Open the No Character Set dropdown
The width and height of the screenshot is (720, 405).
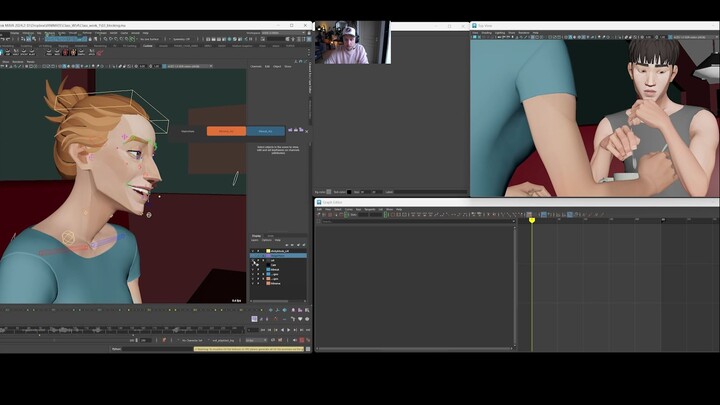click(192, 340)
